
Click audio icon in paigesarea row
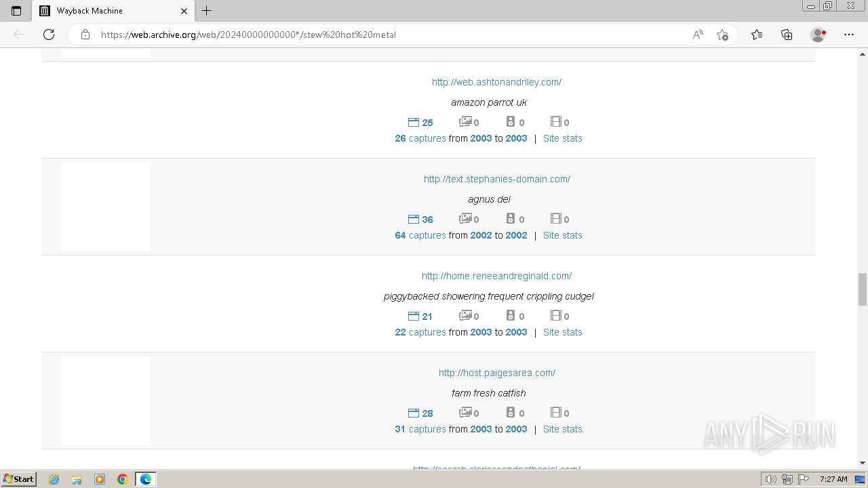point(511,412)
